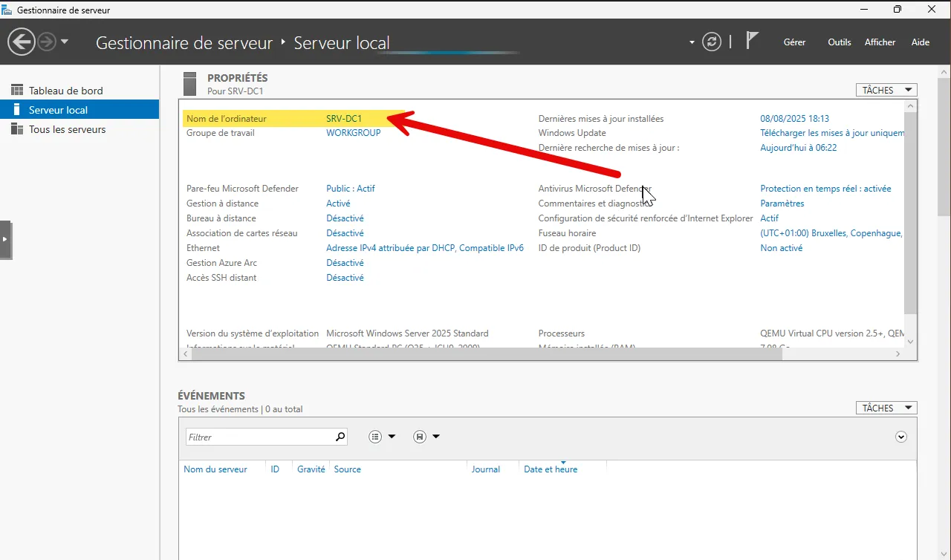This screenshot has height=560, width=951.
Task: Click the search magnifier in Filtrer box
Action: pos(340,437)
